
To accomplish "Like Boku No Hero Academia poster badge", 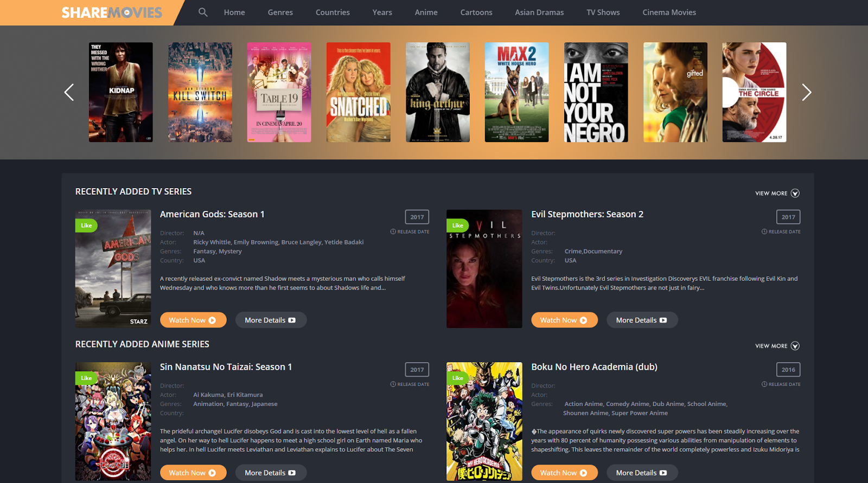I will [x=457, y=378].
